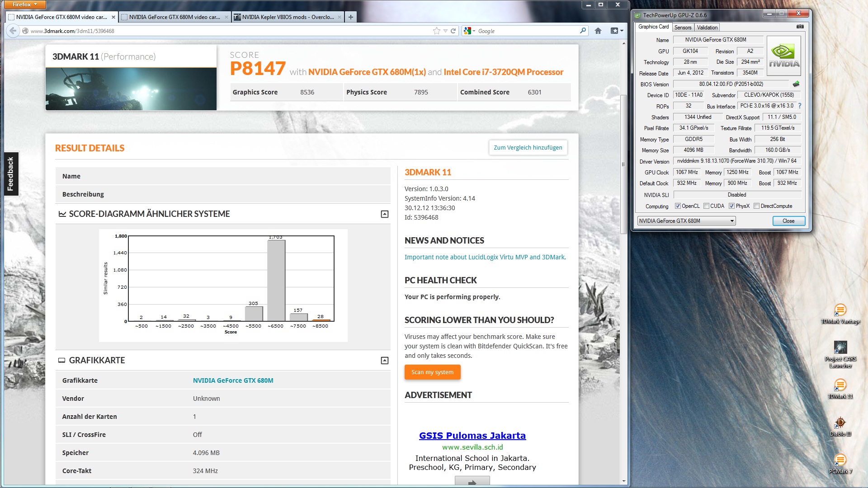Image resolution: width=868 pixels, height=488 pixels.
Task: Toggle OpenCL checkbox in GPU-Z
Action: point(678,206)
